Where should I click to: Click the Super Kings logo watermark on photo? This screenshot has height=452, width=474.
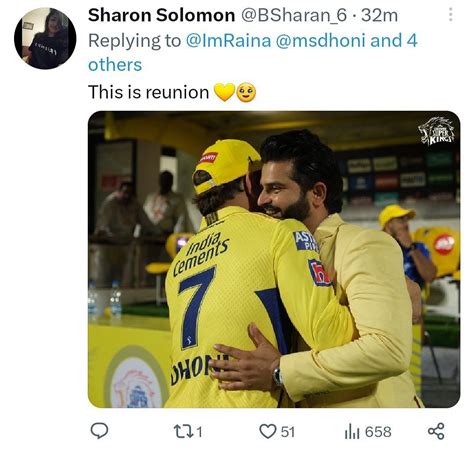tap(437, 131)
